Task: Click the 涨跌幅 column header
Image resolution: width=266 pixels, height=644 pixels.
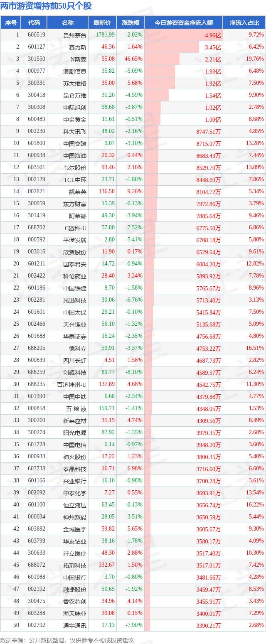Action: [130, 23]
